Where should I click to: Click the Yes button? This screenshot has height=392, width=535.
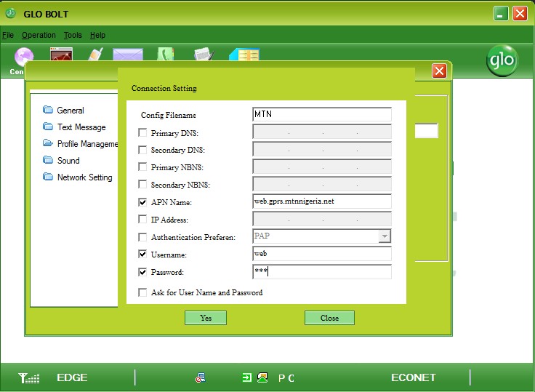[206, 318]
